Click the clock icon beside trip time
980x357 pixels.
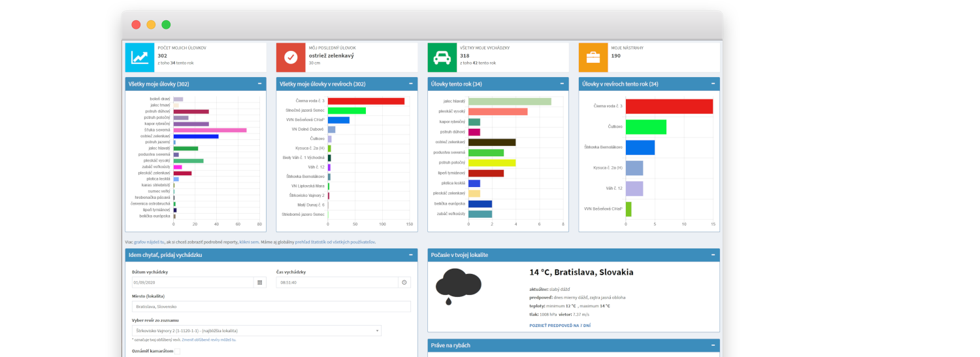click(x=404, y=282)
